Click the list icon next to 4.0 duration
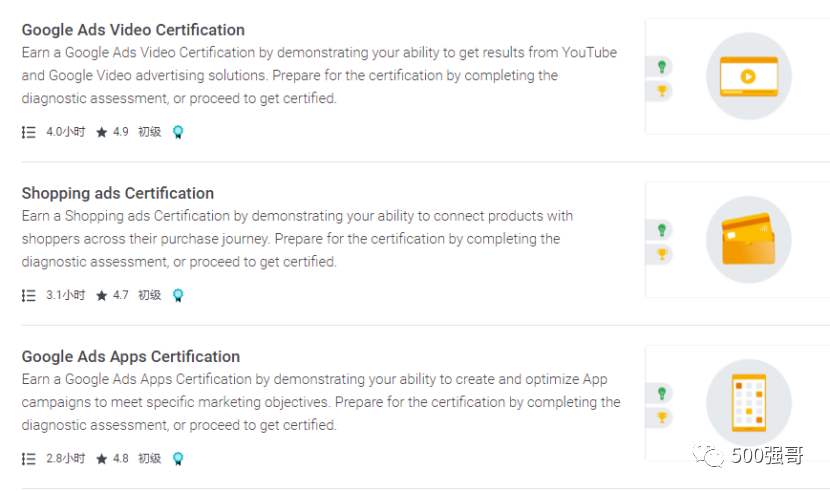 [x=29, y=132]
